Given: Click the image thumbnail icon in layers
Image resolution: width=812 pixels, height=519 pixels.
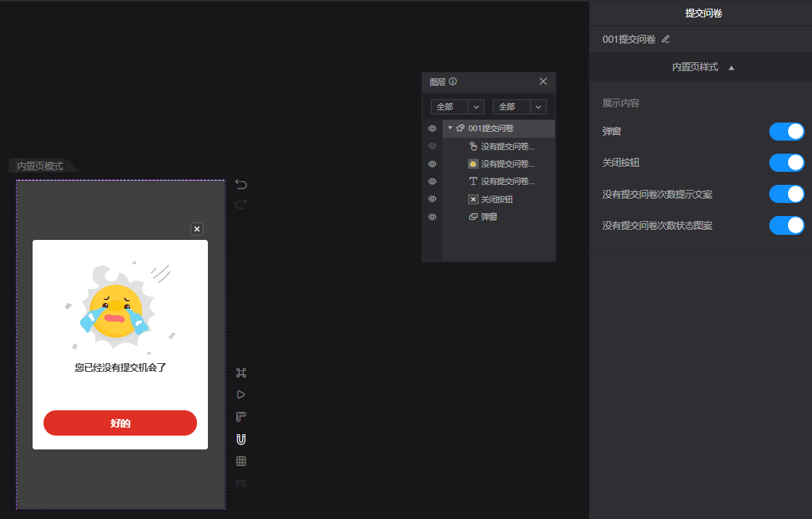Looking at the screenshot, I should 473,164.
